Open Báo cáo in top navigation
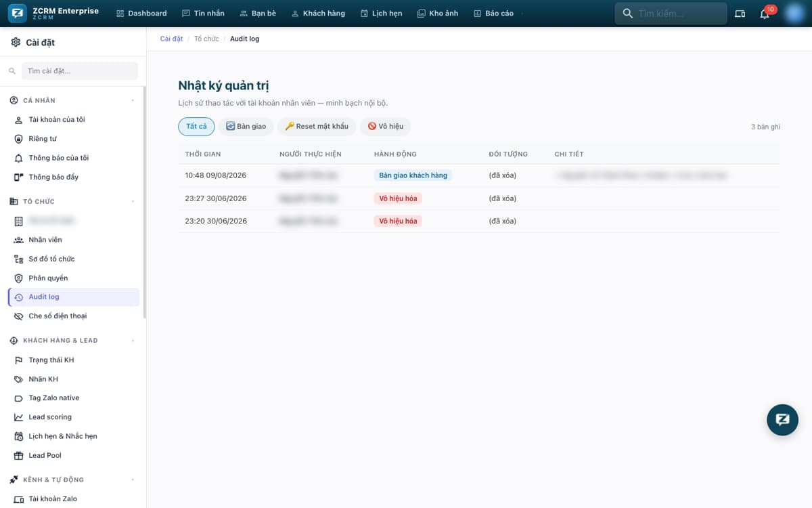812x508 pixels. point(493,14)
